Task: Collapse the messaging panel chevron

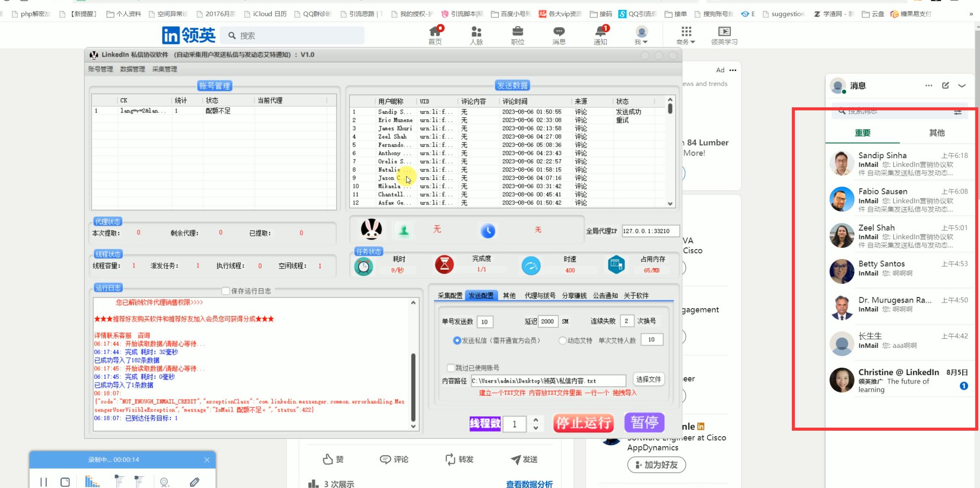Action: (962, 85)
